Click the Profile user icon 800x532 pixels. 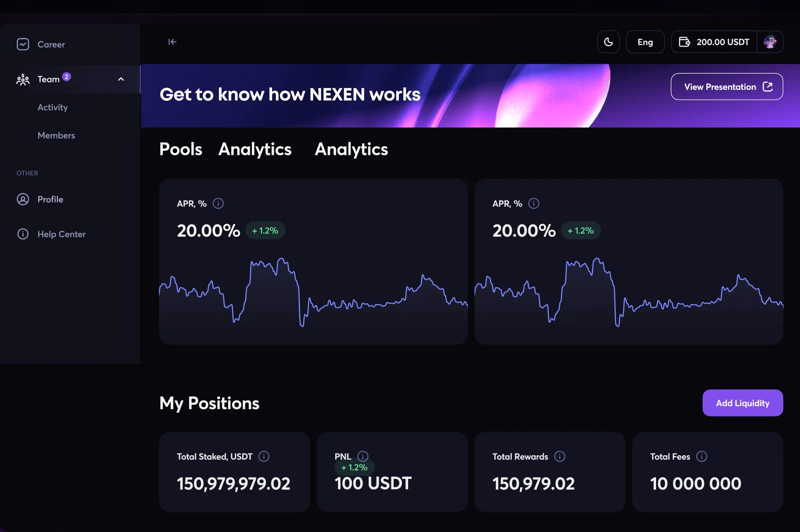pos(23,199)
